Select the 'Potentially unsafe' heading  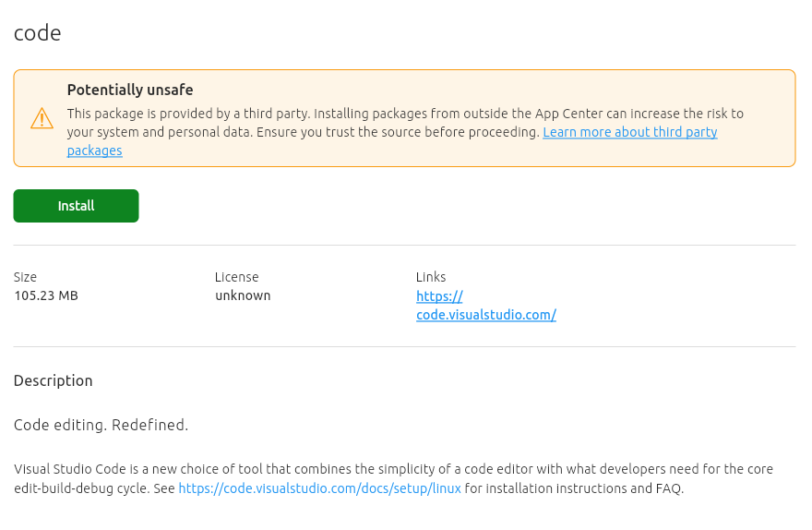130,90
